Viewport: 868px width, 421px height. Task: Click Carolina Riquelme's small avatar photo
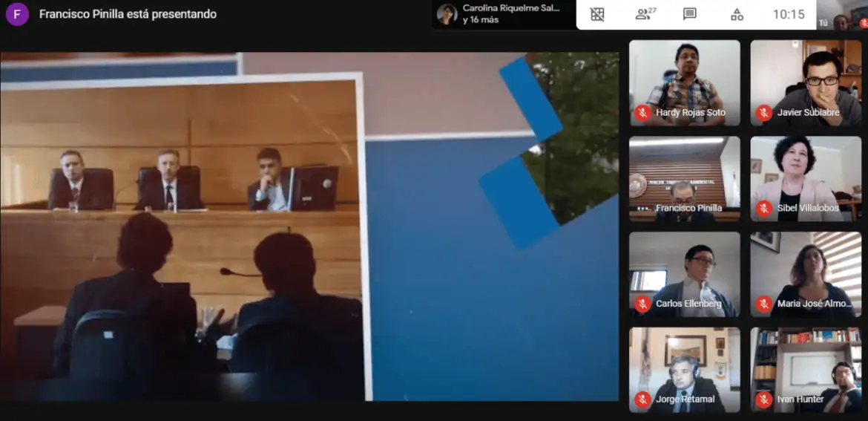coord(447,14)
